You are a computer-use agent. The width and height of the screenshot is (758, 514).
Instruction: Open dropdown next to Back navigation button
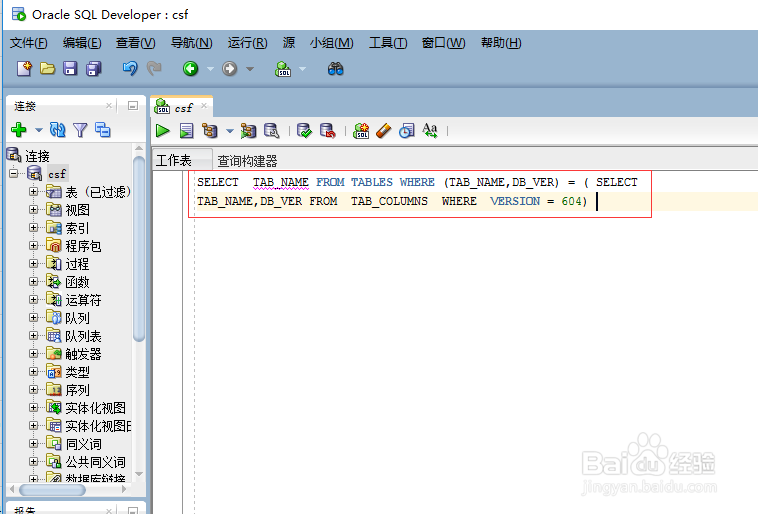click(x=210, y=69)
